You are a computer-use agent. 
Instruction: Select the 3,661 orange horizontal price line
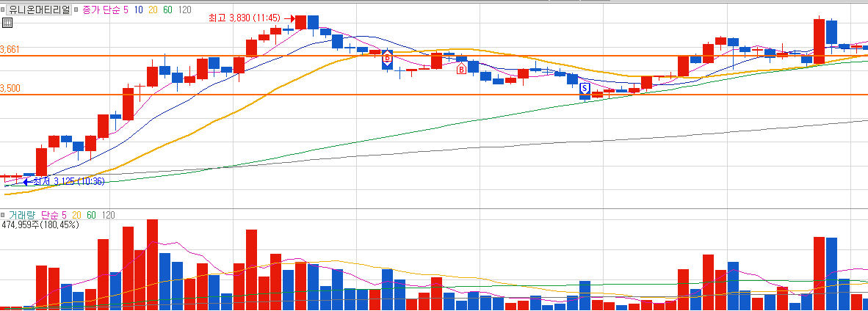434,55
